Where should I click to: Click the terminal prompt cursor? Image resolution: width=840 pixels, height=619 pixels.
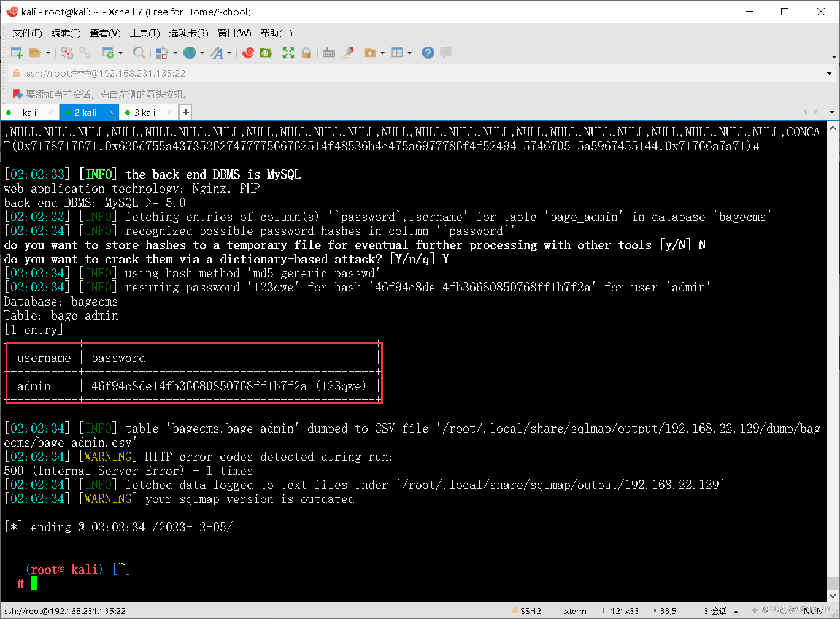(x=34, y=583)
